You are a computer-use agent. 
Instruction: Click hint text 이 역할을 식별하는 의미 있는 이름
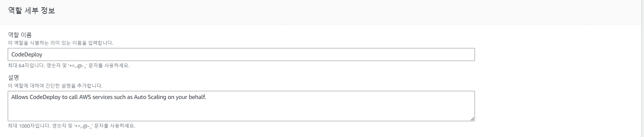[60, 43]
